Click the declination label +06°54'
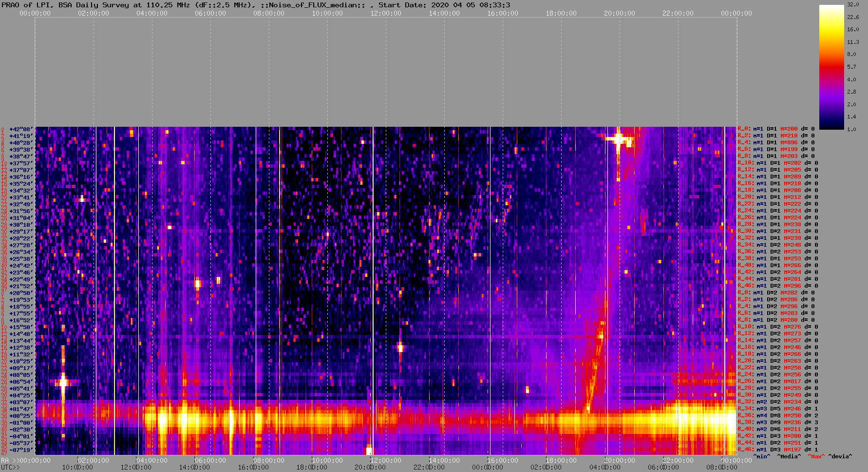 click(x=21, y=382)
